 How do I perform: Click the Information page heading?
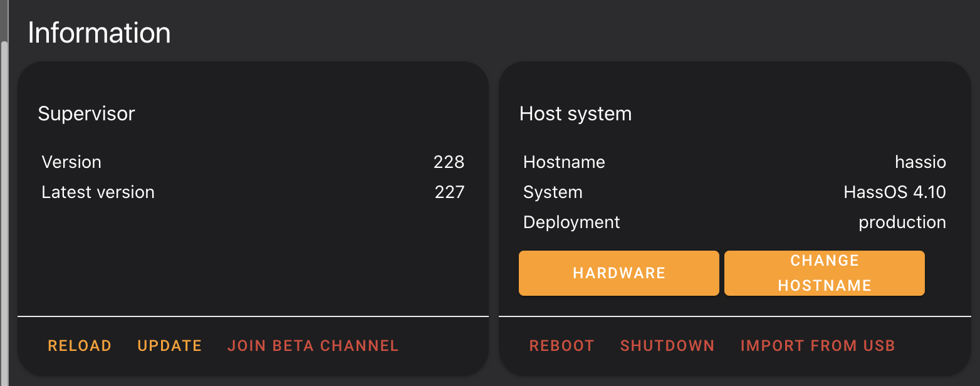[x=99, y=32]
